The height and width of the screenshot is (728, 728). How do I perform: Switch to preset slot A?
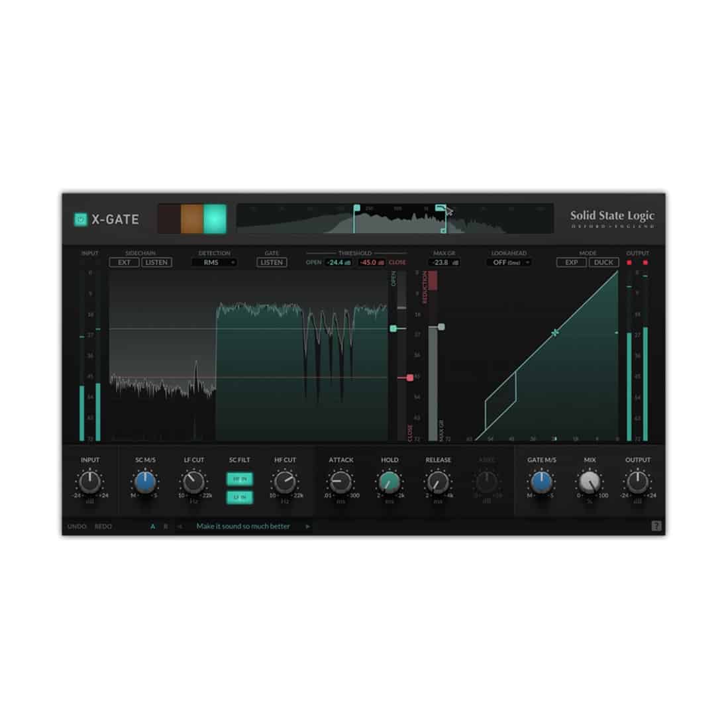pyautogui.click(x=153, y=527)
